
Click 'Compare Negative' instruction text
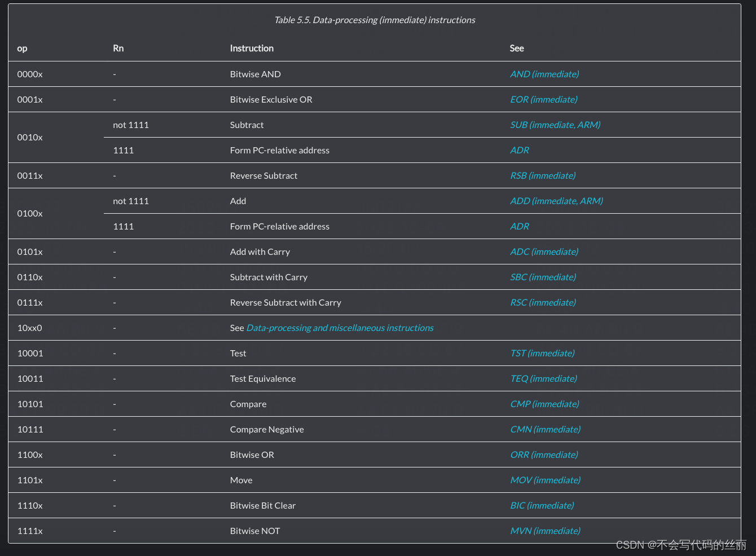[x=267, y=429]
